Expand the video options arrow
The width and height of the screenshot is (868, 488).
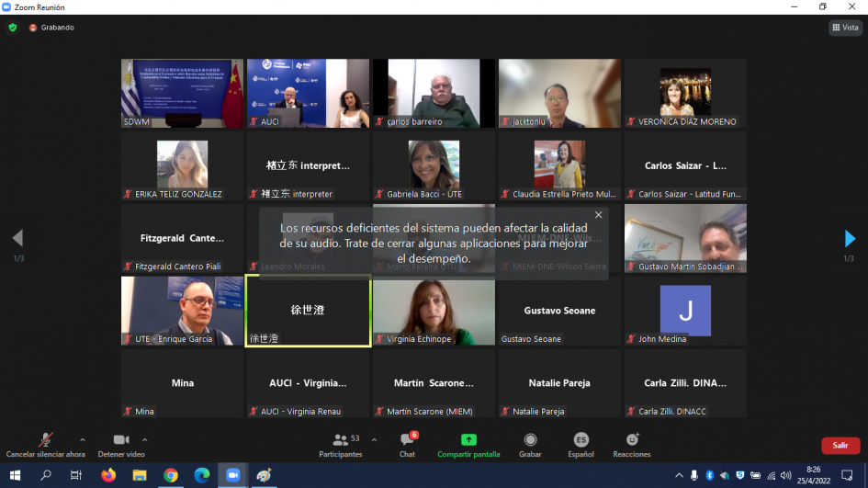click(x=144, y=440)
